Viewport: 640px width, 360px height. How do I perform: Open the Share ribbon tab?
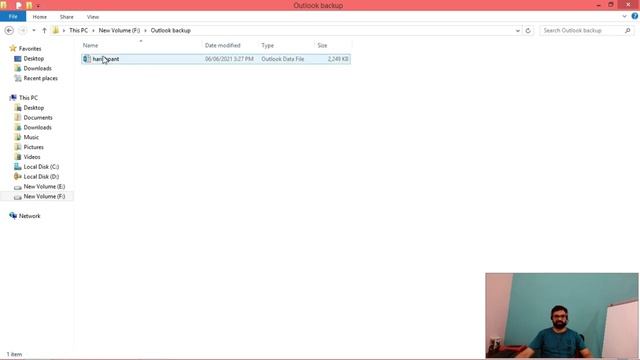coord(67,17)
